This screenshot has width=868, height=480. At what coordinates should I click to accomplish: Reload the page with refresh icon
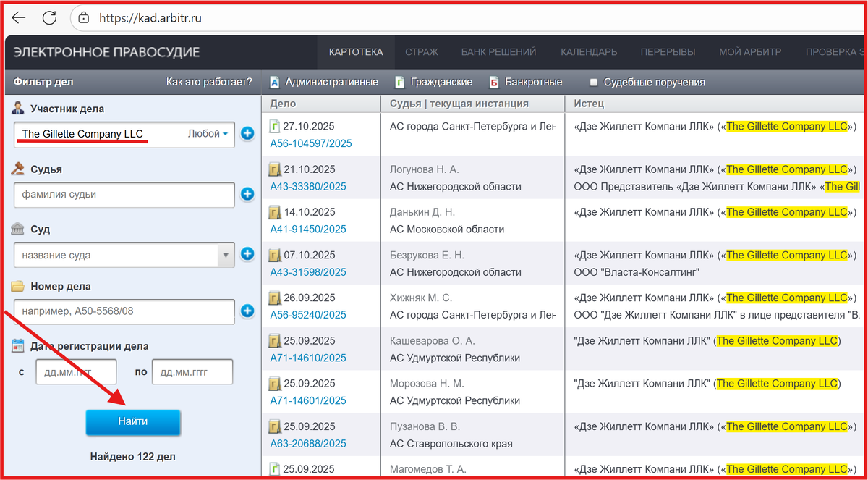pos(49,17)
